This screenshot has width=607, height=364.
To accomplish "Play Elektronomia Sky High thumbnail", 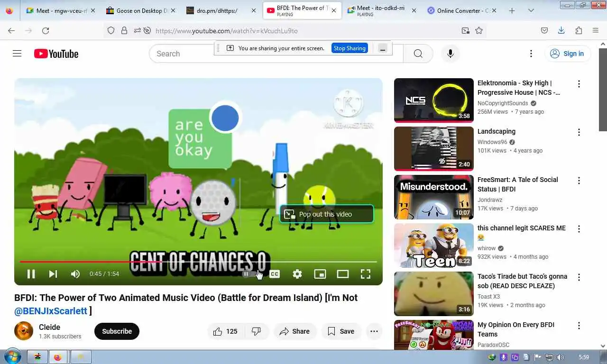I will pos(434,100).
